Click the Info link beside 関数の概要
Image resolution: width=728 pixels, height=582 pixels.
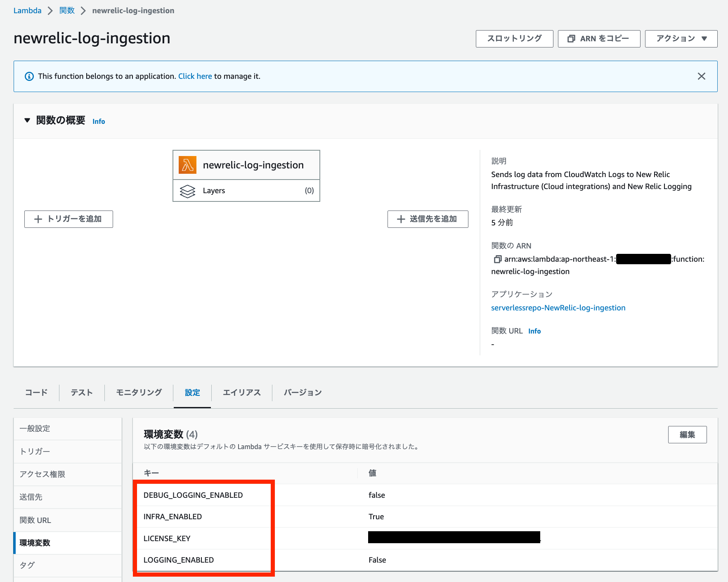pos(99,121)
